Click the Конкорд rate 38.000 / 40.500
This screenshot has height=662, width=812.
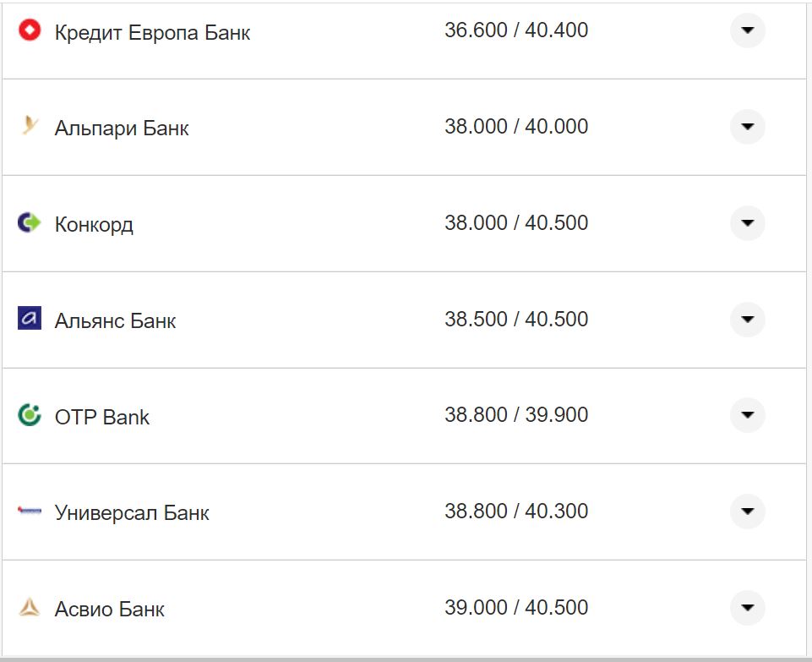coord(516,223)
